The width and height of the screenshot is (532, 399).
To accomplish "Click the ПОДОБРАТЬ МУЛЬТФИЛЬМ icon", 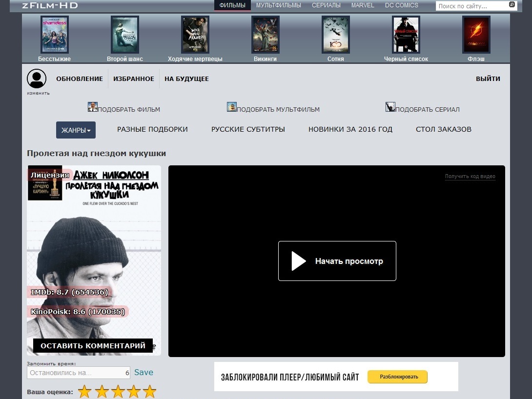I will point(232,107).
